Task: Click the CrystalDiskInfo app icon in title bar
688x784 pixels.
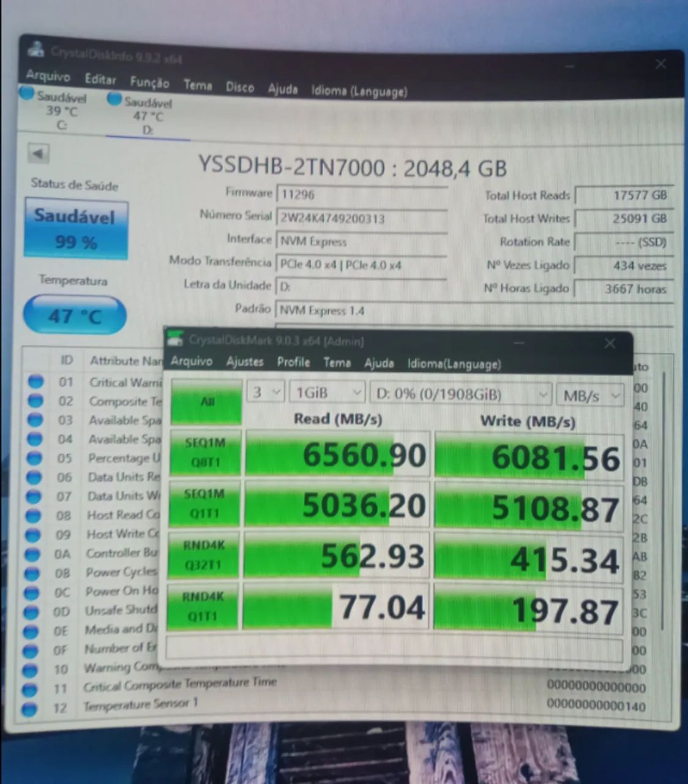Action: (x=36, y=50)
